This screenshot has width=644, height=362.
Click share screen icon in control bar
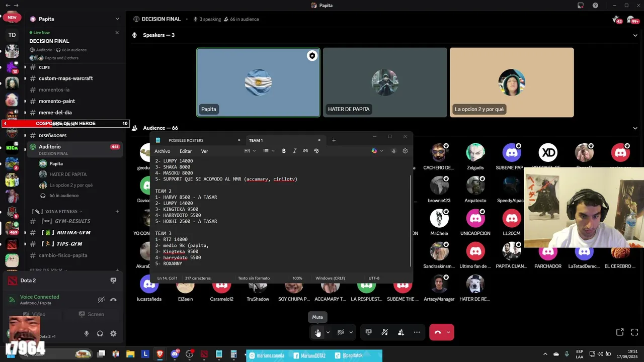pos(368,332)
